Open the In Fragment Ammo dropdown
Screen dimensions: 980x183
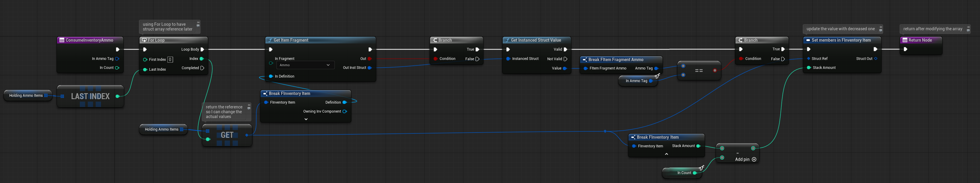tap(305, 65)
